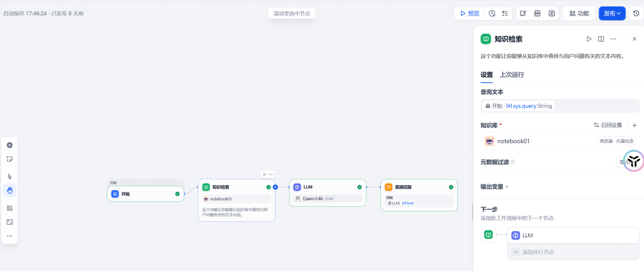
Task: Open the global variable {x} box icon
Action: [x=552, y=14]
